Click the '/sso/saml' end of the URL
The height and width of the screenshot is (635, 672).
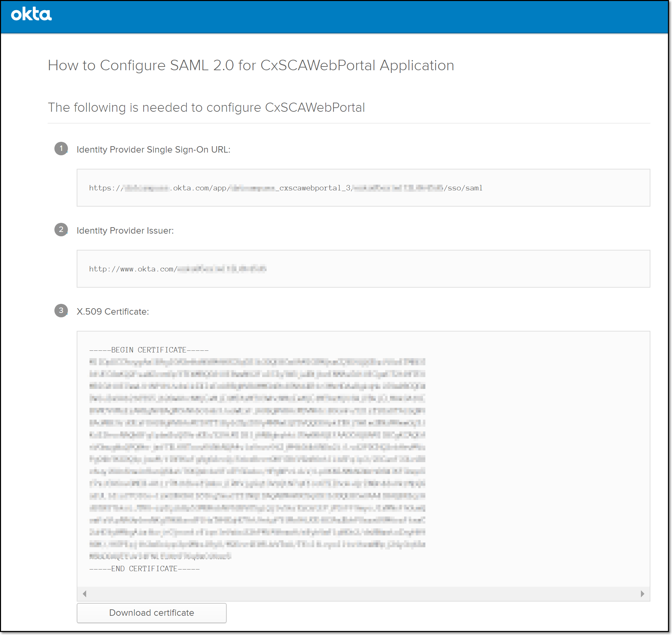coord(463,188)
